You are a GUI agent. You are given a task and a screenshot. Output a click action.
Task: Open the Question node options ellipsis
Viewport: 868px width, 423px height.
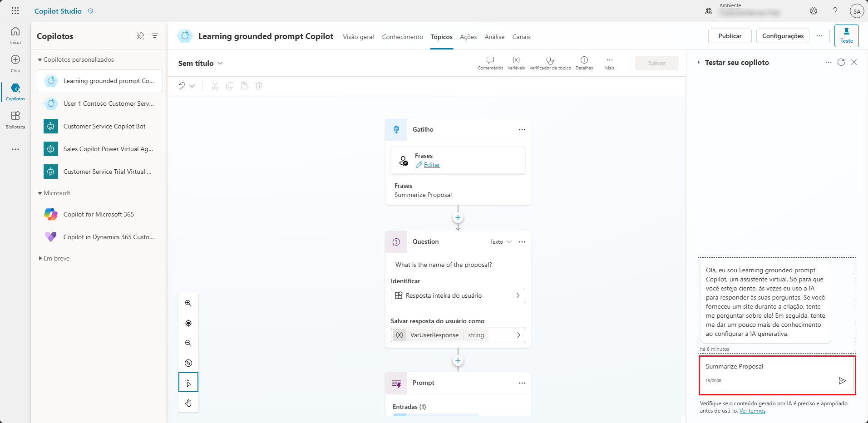(x=522, y=242)
